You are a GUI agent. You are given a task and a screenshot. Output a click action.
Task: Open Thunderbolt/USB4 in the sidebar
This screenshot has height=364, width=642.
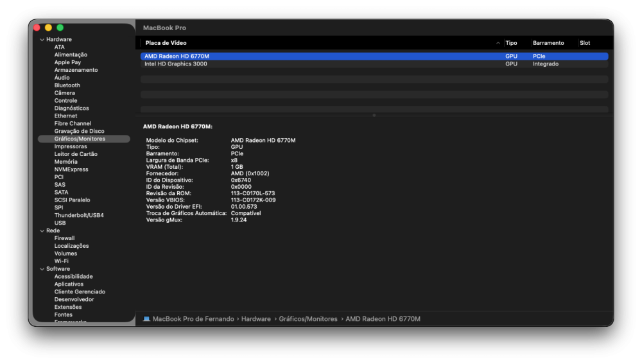(x=79, y=215)
